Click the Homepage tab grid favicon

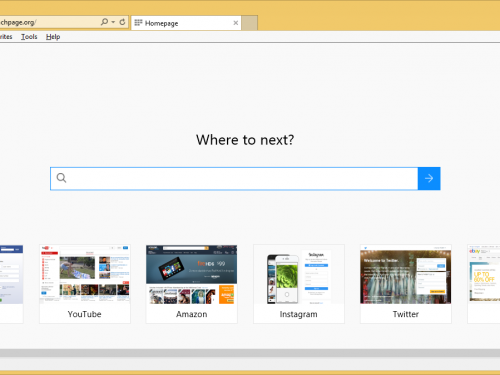coord(138,23)
